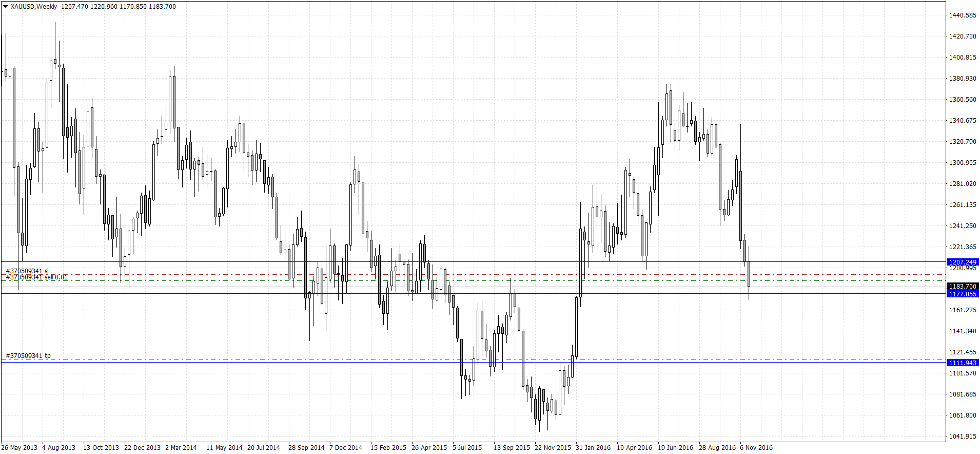Click the 1400.815 price axis label
Screen dimensions: 980x454
tap(963, 58)
